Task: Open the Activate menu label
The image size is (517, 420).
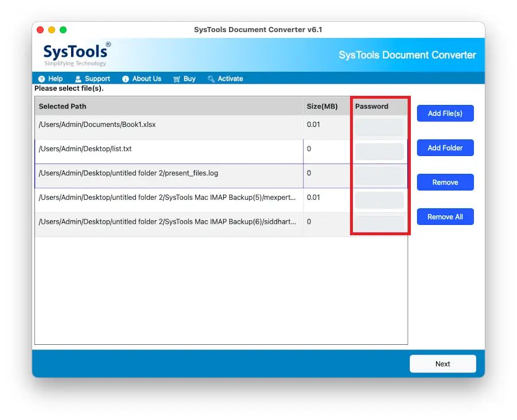Action: coord(230,79)
